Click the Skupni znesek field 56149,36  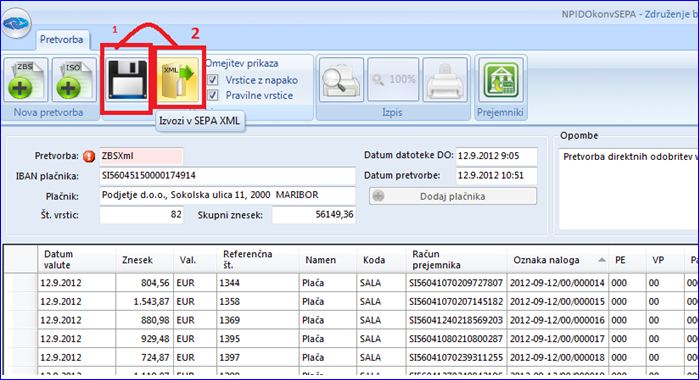pyautogui.click(x=314, y=215)
